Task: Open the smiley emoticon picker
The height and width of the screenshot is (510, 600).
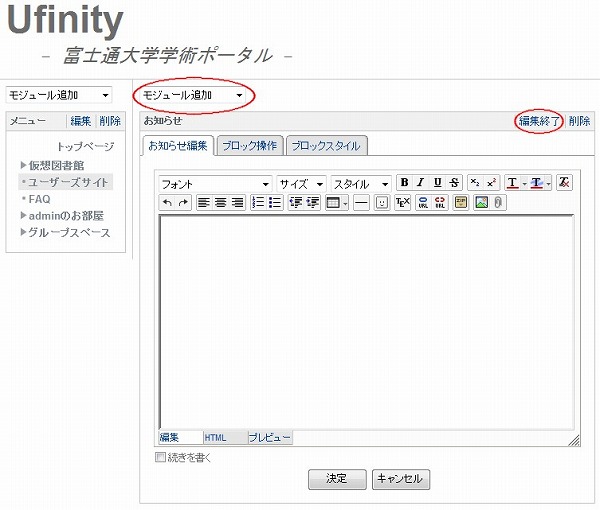Action: click(x=382, y=202)
